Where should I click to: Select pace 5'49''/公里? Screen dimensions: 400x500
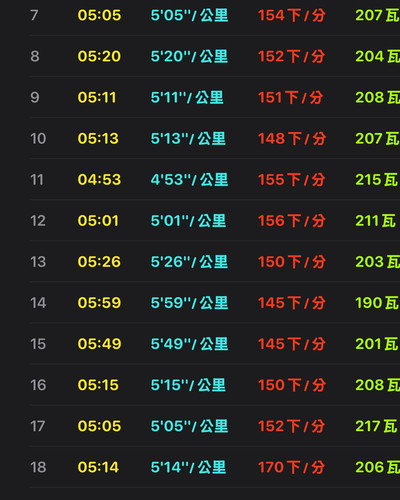click(x=189, y=344)
